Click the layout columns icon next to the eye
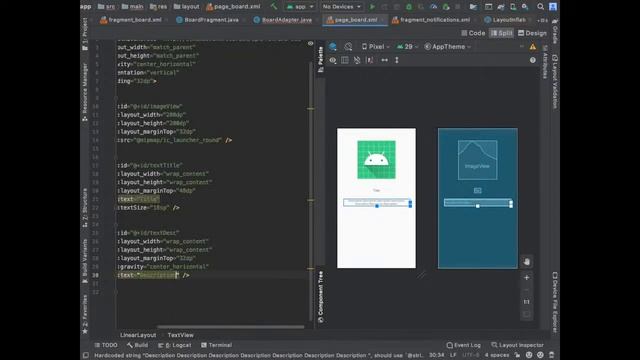This screenshot has height=360, width=640. [x=344, y=60]
